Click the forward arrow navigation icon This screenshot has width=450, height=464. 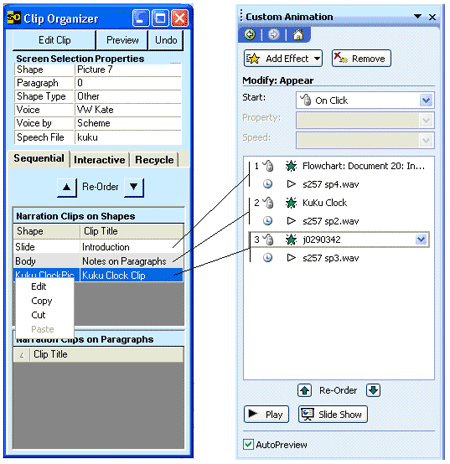click(x=274, y=34)
